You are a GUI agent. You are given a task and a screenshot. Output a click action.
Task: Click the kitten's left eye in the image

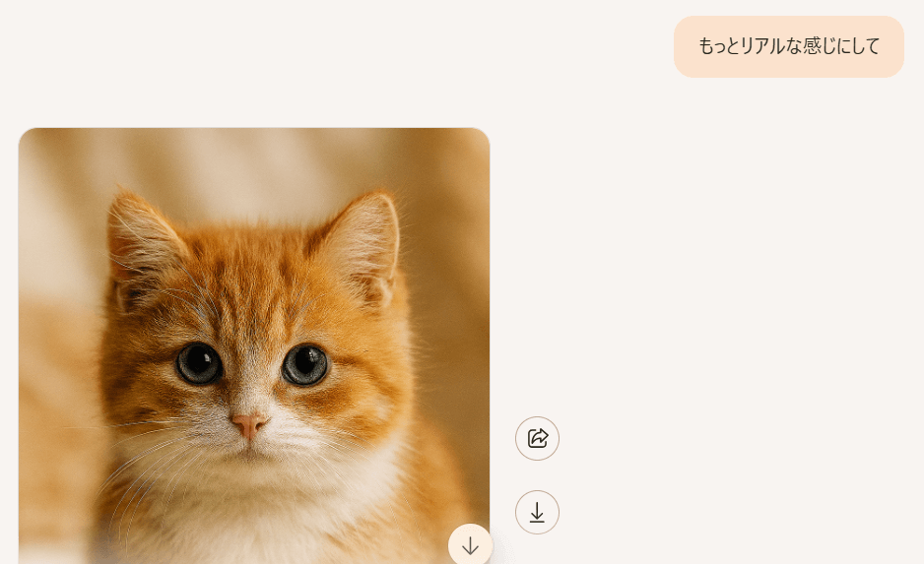(x=199, y=364)
